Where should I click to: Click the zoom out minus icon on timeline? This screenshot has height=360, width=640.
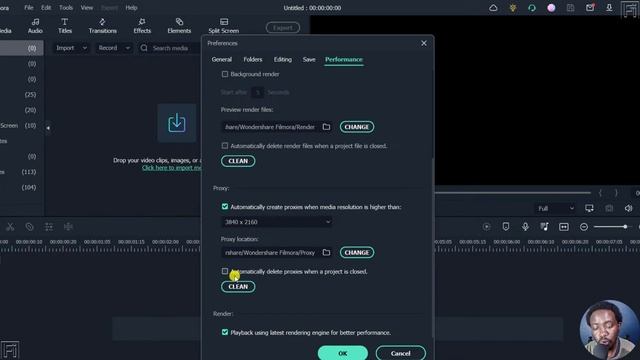584,227
